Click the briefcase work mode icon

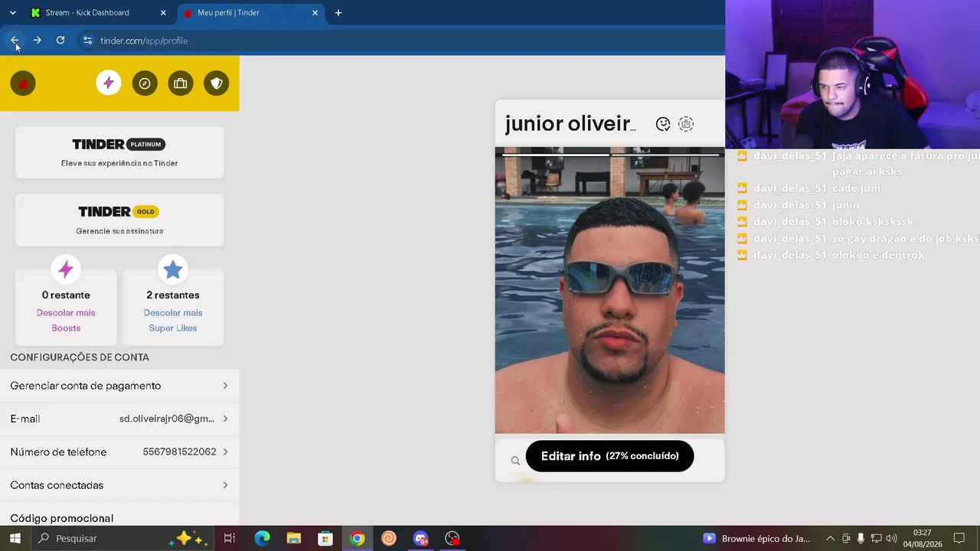[x=181, y=83]
